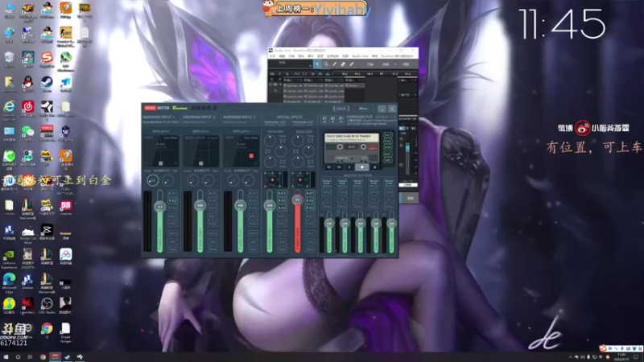Toggle solo on Hardware Input 2 strip
644x362 pixels.
213,241
